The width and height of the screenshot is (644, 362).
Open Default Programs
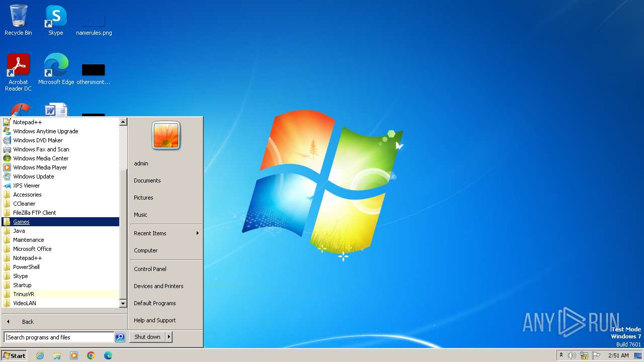[x=166, y=303]
